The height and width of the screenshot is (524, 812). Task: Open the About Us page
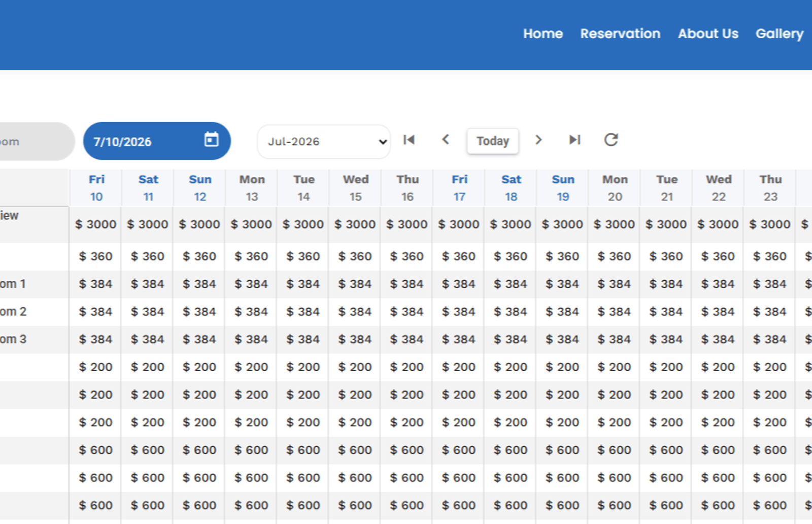coord(708,34)
